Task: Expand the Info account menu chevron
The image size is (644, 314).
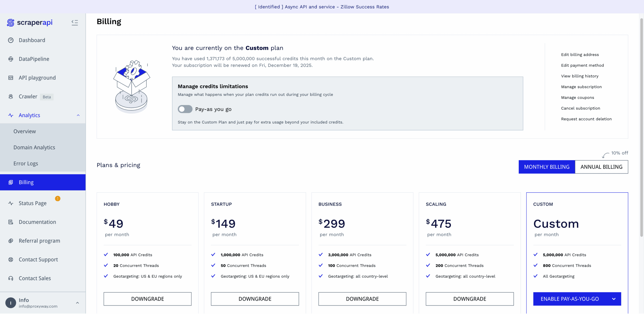Action: pyautogui.click(x=77, y=303)
